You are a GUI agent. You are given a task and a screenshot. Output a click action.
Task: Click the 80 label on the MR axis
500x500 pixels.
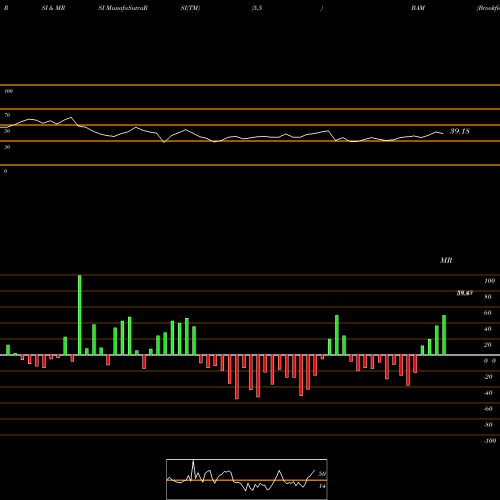pyautogui.click(x=488, y=297)
